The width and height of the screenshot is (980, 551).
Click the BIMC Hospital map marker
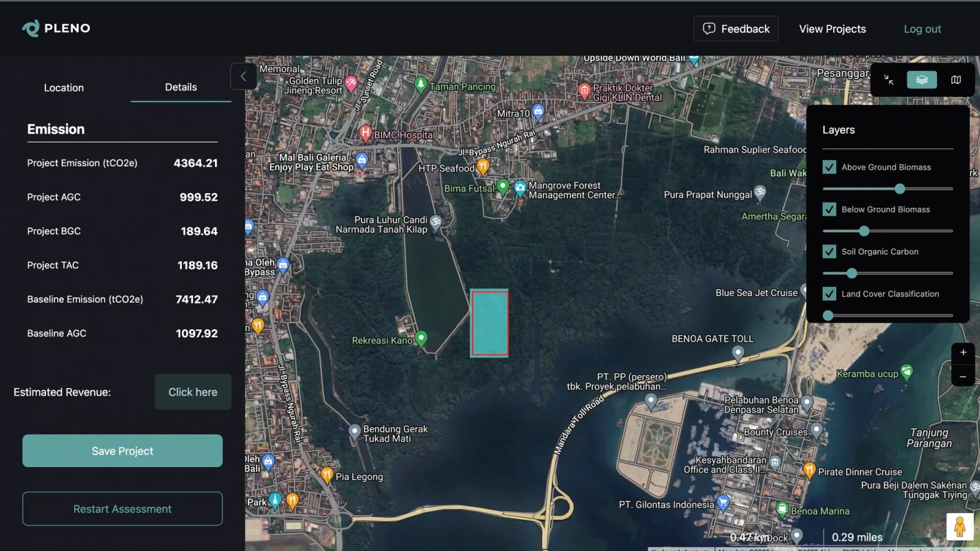[x=366, y=132]
